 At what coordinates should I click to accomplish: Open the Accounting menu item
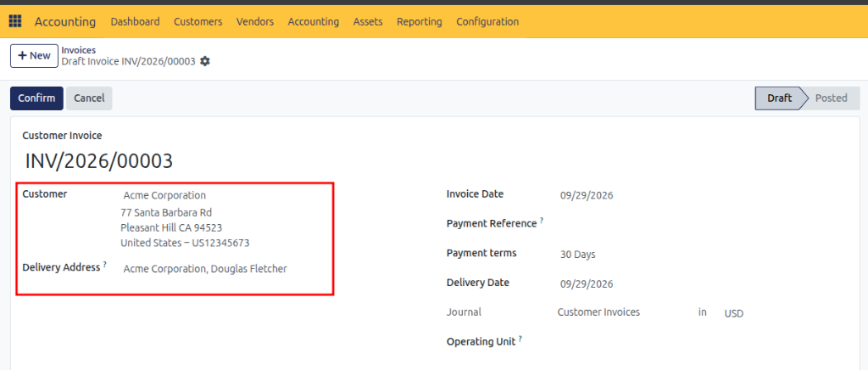[314, 21]
